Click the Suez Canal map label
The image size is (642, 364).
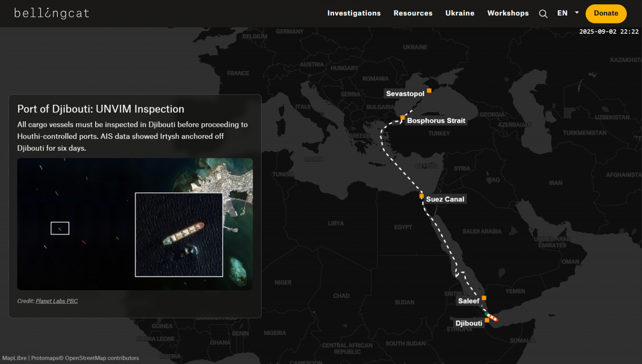445,199
